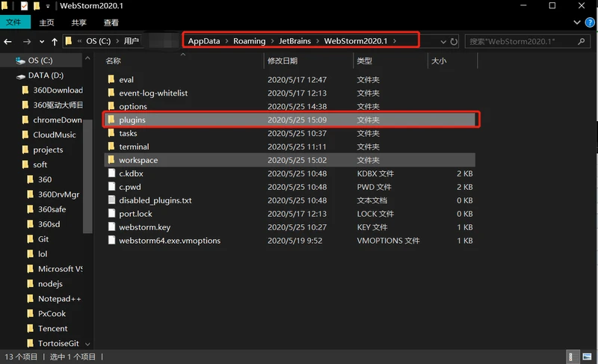Switch to the 共享 ribbon tab
The height and width of the screenshot is (364, 598).
(x=79, y=23)
